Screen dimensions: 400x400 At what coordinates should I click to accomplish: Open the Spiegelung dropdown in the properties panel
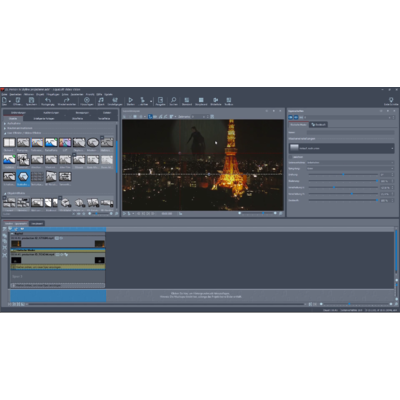point(351,169)
